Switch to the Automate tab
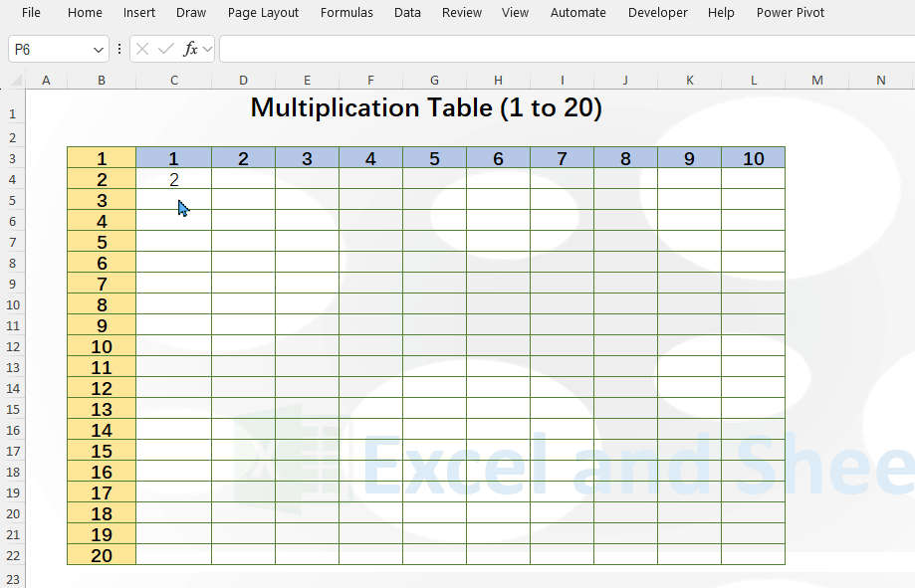The width and height of the screenshot is (915, 588). point(577,13)
